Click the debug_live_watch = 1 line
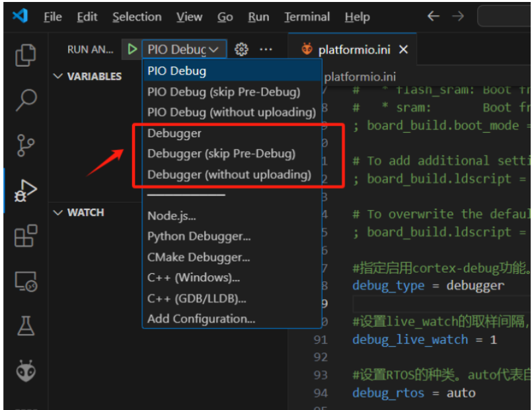 tap(424, 339)
